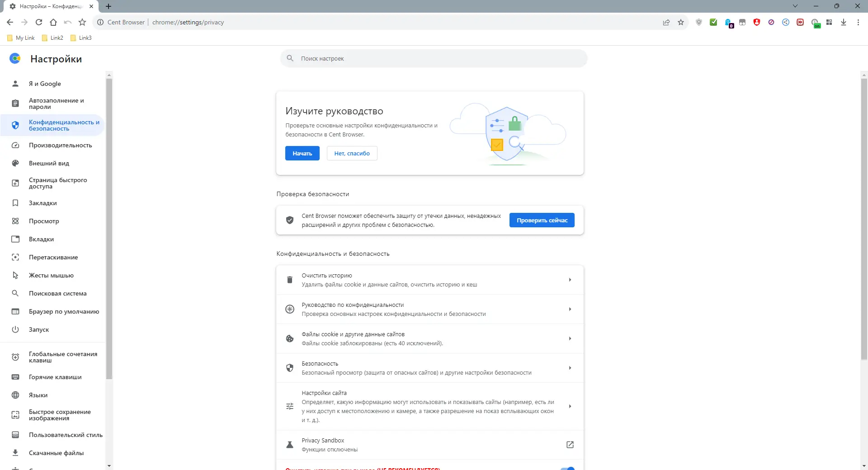Expand the Очистить историю row arrow
This screenshot has height=470, width=868.
point(570,280)
